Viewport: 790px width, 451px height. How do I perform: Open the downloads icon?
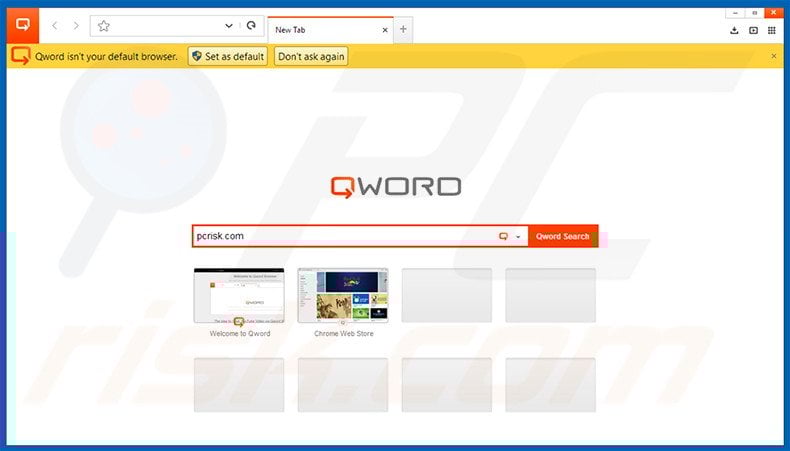coord(734,30)
